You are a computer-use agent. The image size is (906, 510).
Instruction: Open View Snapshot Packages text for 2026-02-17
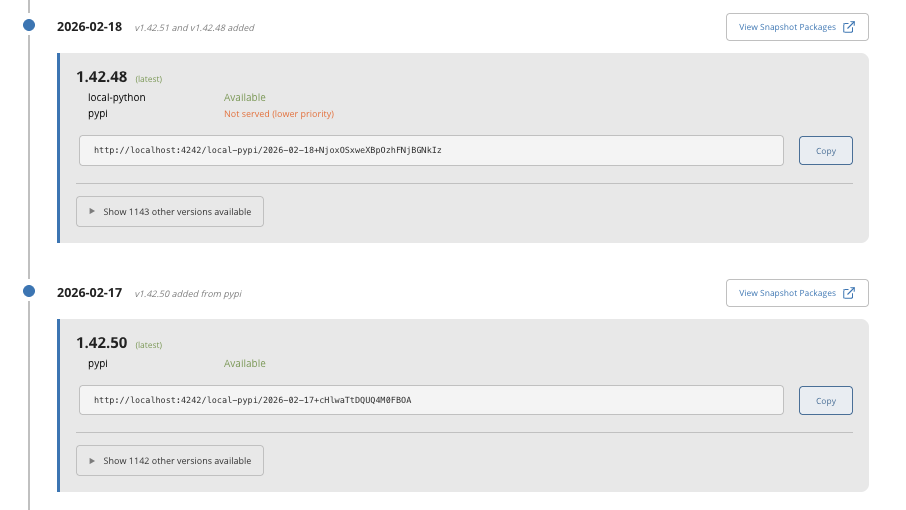786,293
